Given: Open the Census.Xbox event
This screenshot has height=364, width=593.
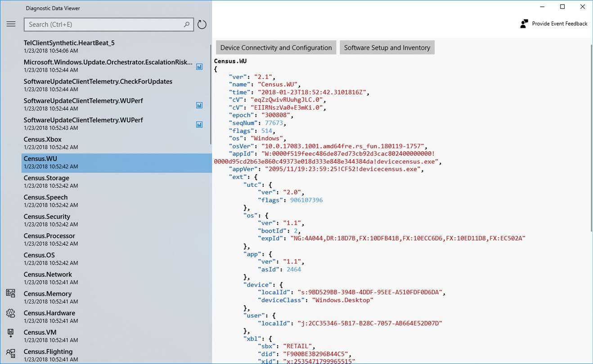Looking at the screenshot, I should tap(116, 143).
